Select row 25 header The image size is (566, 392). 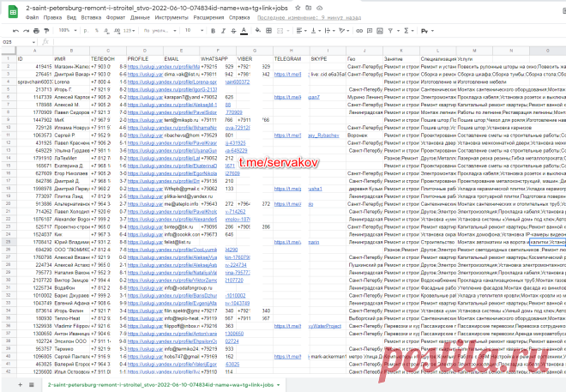[x=9, y=242]
